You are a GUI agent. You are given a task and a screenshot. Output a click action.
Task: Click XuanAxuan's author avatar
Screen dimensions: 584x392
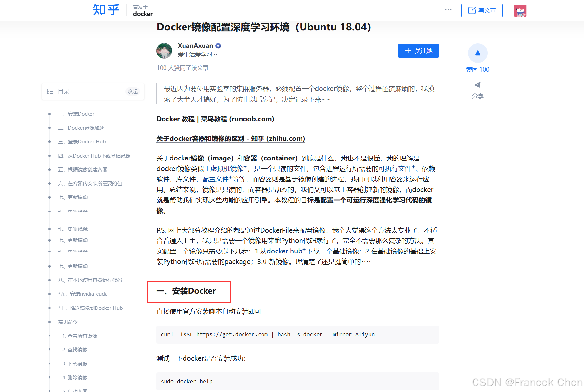(164, 51)
